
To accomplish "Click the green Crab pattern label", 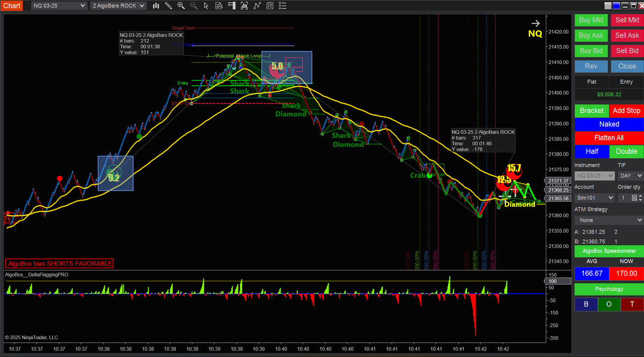I will pyautogui.click(x=418, y=176).
